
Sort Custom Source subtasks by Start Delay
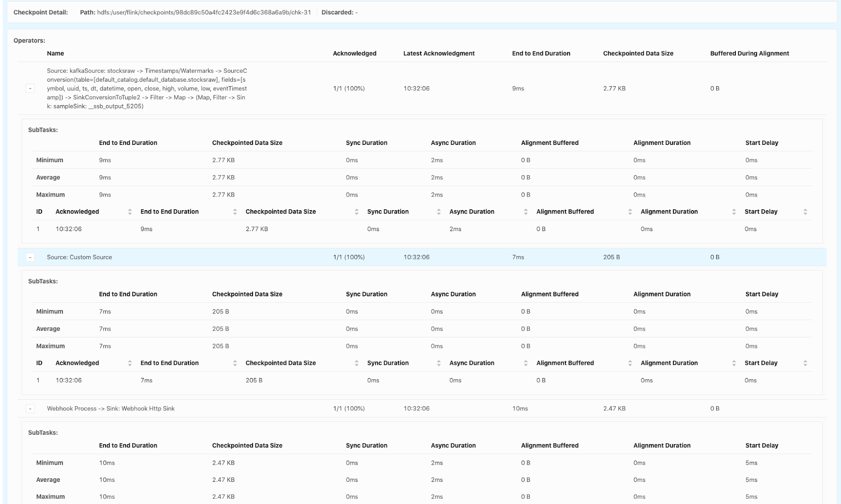click(x=805, y=363)
